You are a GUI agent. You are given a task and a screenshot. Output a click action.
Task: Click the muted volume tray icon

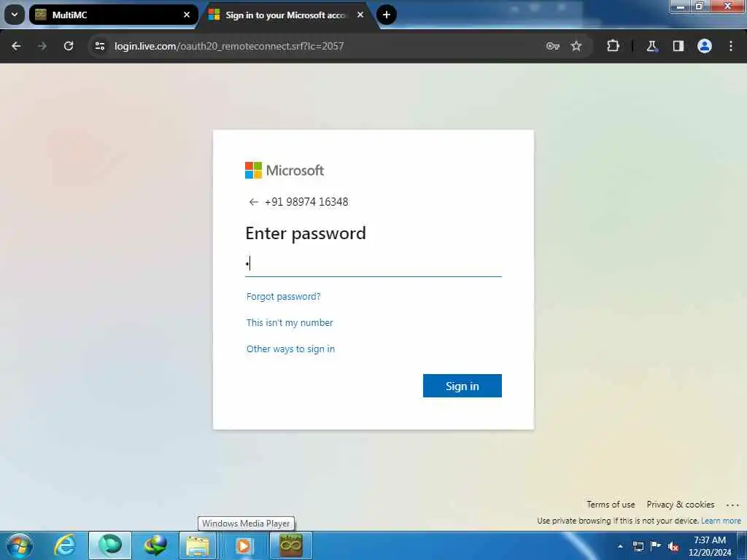673,546
